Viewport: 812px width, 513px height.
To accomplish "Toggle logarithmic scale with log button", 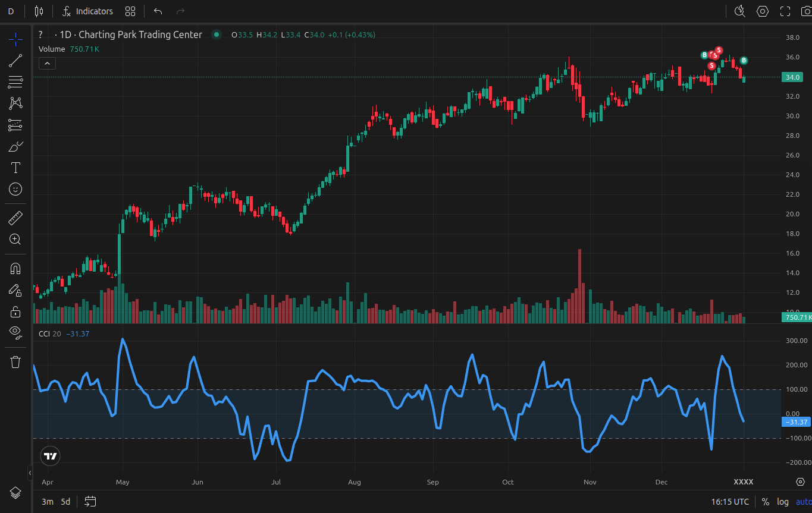I will (782, 502).
